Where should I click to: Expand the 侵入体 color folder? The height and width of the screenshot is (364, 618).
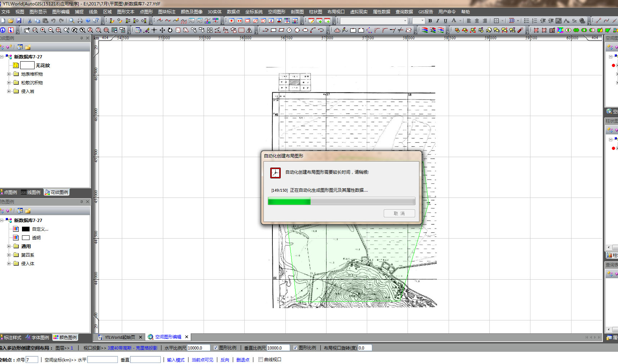9,263
